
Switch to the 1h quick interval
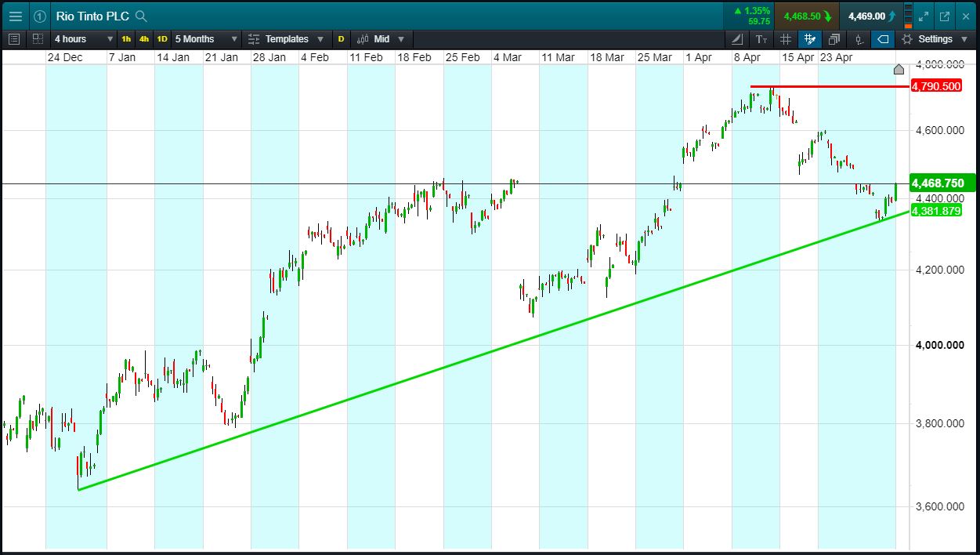pyautogui.click(x=126, y=39)
